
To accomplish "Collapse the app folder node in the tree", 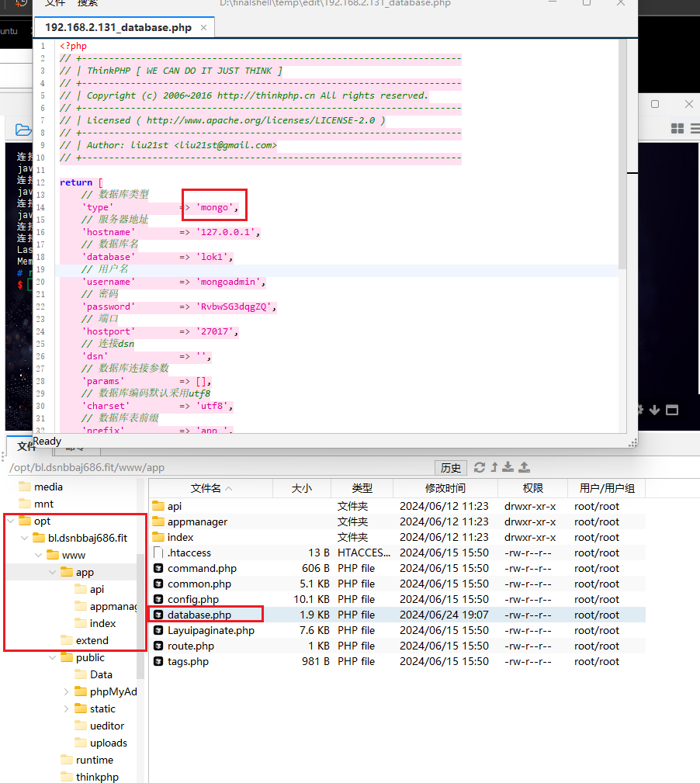I will 53,572.
